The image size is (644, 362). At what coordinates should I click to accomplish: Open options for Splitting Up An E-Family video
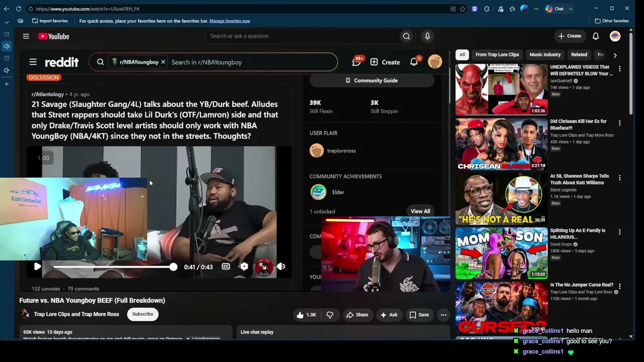pyautogui.click(x=620, y=232)
